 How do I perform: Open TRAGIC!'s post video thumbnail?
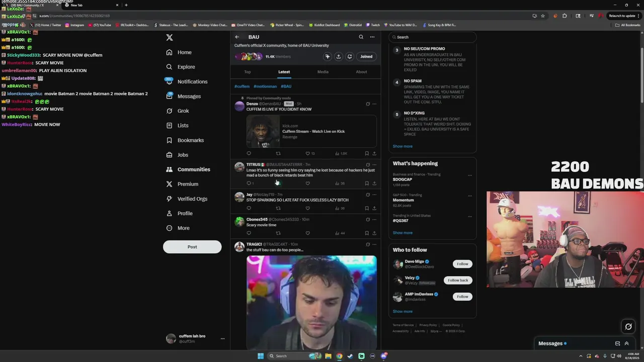point(311,302)
